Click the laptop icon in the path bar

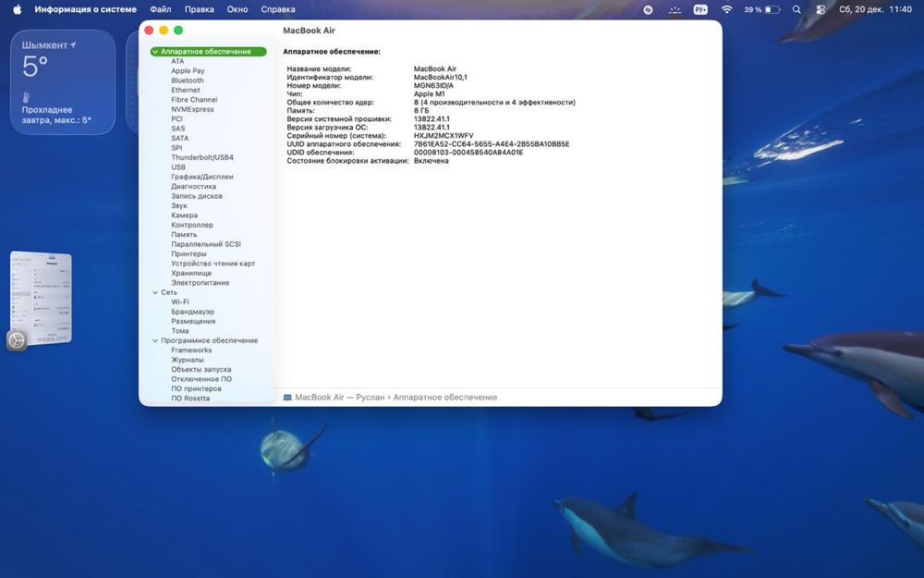coord(287,398)
